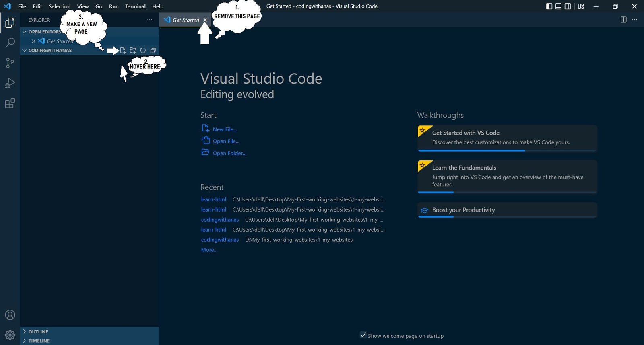Open the File menu
Screen dimensions: 644x345
pyautogui.click(x=22, y=6)
